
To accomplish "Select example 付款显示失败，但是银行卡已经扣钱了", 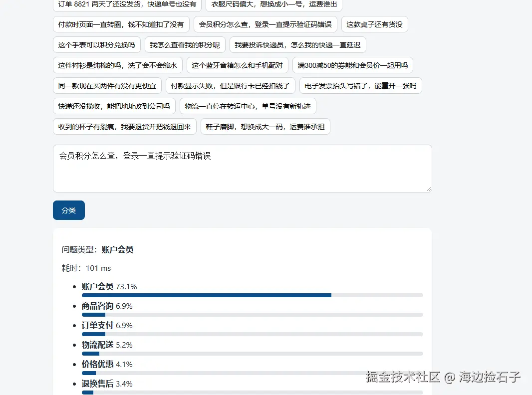I will tap(231, 86).
